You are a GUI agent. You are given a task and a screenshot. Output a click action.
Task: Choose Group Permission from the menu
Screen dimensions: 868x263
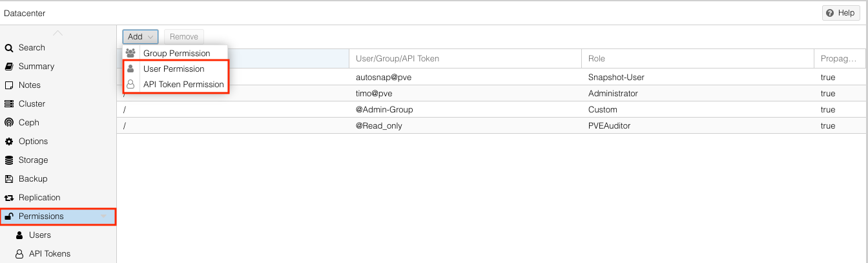[x=176, y=54]
